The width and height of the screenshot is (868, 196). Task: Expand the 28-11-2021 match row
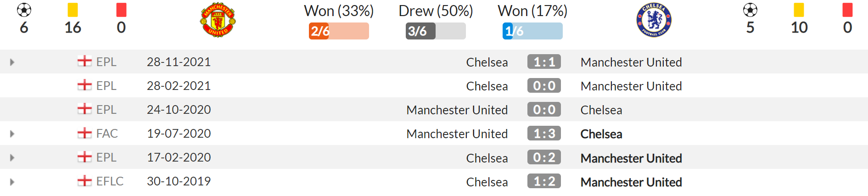tap(12, 62)
